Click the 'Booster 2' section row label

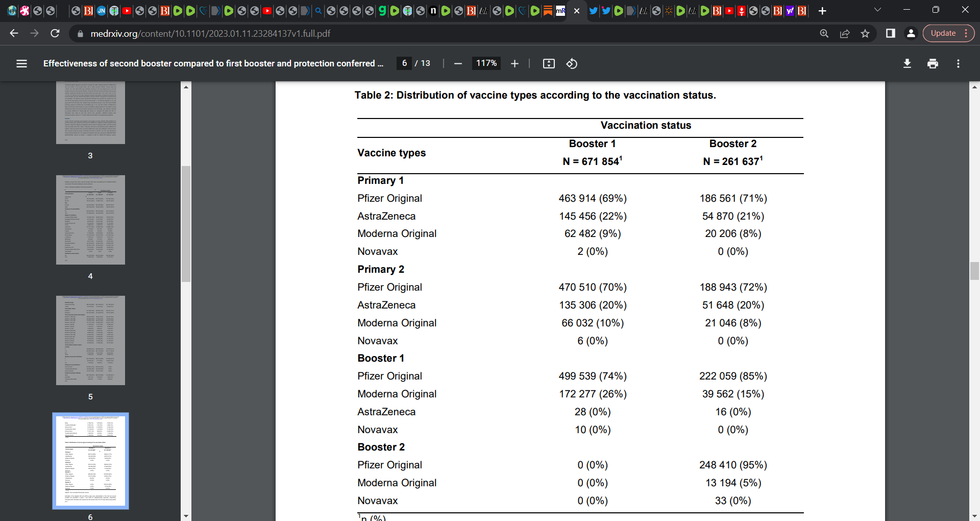[x=381, y=447]
